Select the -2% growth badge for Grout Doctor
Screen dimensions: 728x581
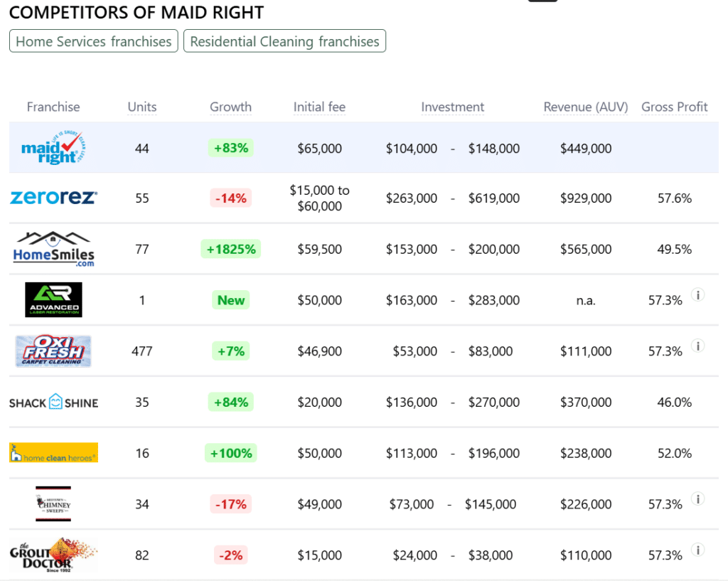(x=231, y=555)
